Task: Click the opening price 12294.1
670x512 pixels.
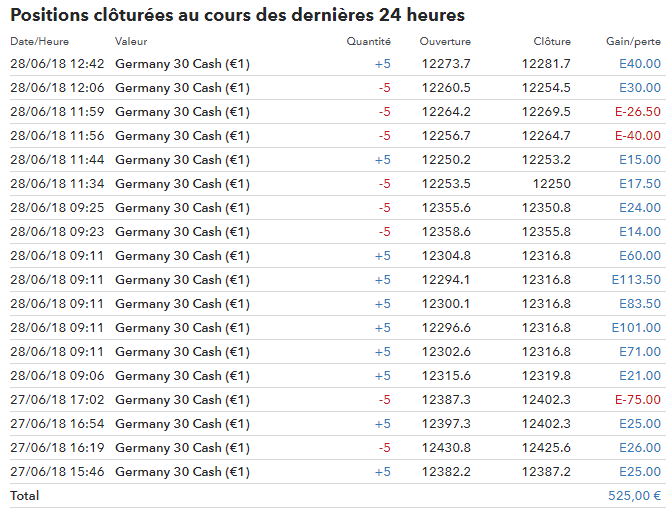Action: click(446, 280)
